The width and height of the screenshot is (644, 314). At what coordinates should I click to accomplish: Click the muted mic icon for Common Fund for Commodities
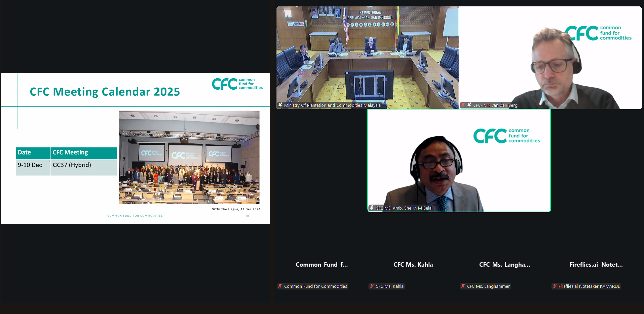[x=280, y=286]
